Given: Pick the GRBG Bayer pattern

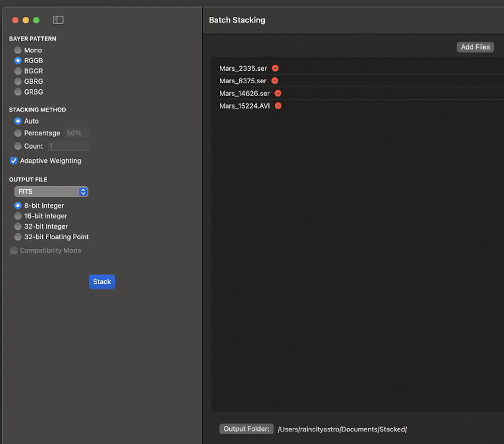Looking at the screenshot, I should tap(18, 92).
